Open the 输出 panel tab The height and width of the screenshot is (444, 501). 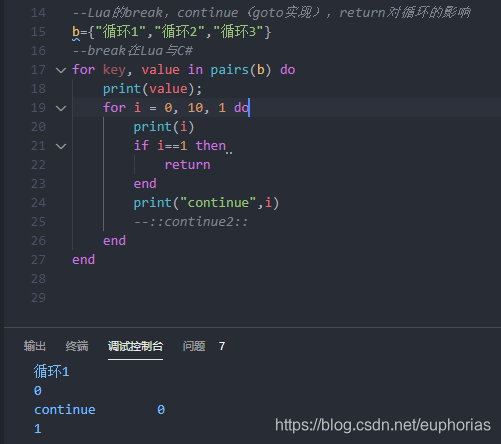pyautogui.click(x=35, y=346)
